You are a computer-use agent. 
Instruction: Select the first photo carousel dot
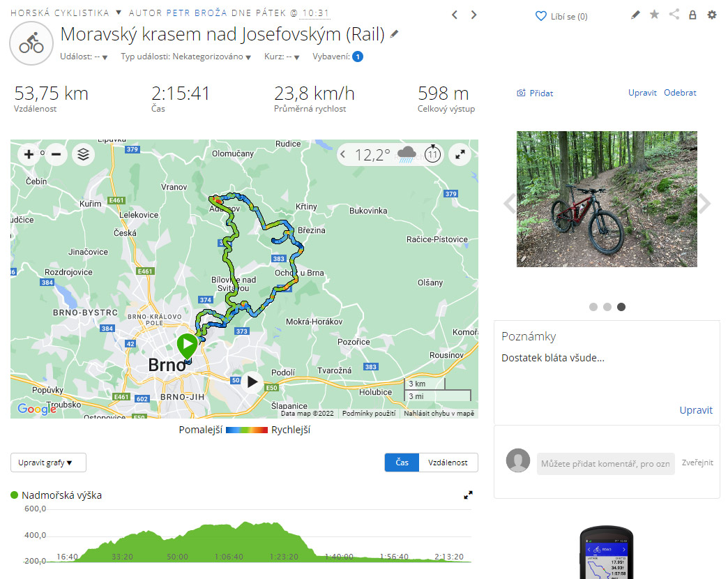593,307
